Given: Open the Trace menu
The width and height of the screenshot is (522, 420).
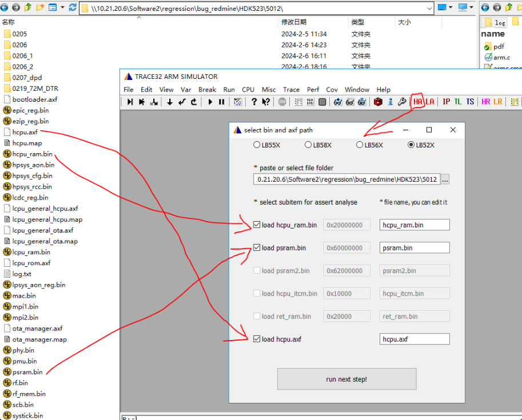Looking at the screenshot, I should [291, 90].
